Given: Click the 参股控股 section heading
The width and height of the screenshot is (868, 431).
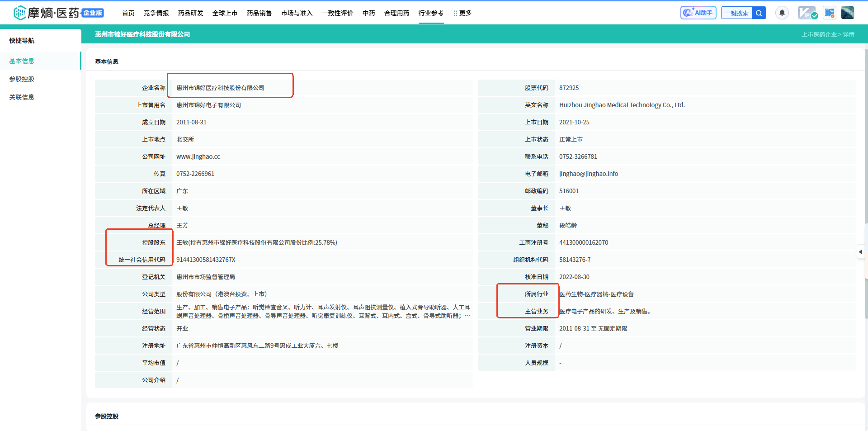Looking at the screenshot, I should click(x=107, y=416).
